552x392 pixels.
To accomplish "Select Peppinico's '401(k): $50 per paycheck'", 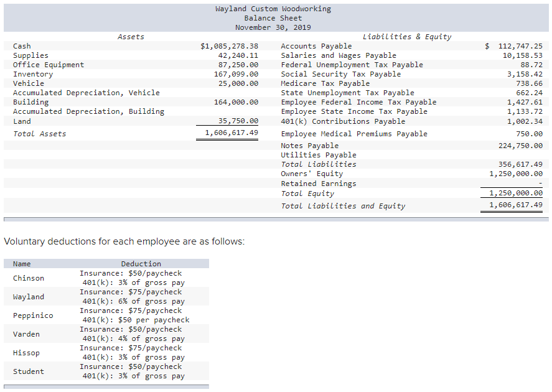I will [x=136, y=320].
